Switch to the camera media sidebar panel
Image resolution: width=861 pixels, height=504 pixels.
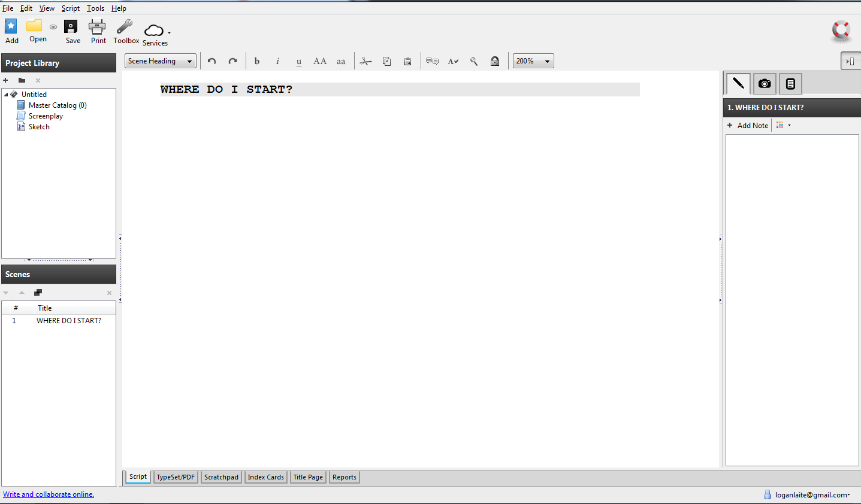tap(764, 83)
